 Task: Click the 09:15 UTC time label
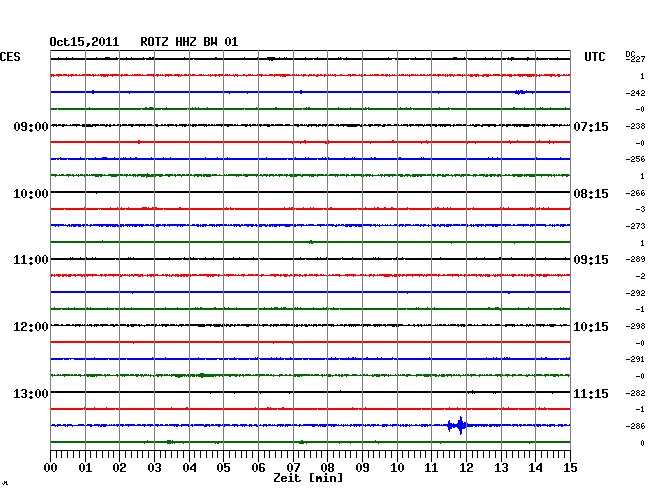pos(591,260)
